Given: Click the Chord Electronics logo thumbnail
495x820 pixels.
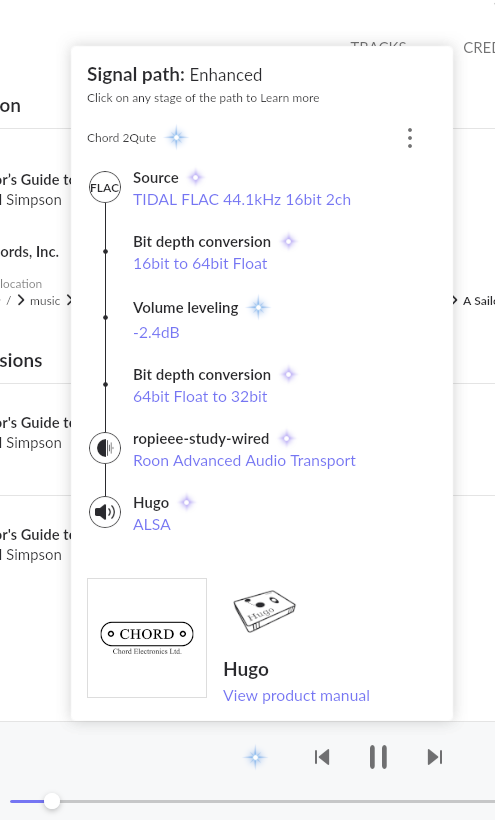Looking at the screenshot, I should click(x=147, y=638).
